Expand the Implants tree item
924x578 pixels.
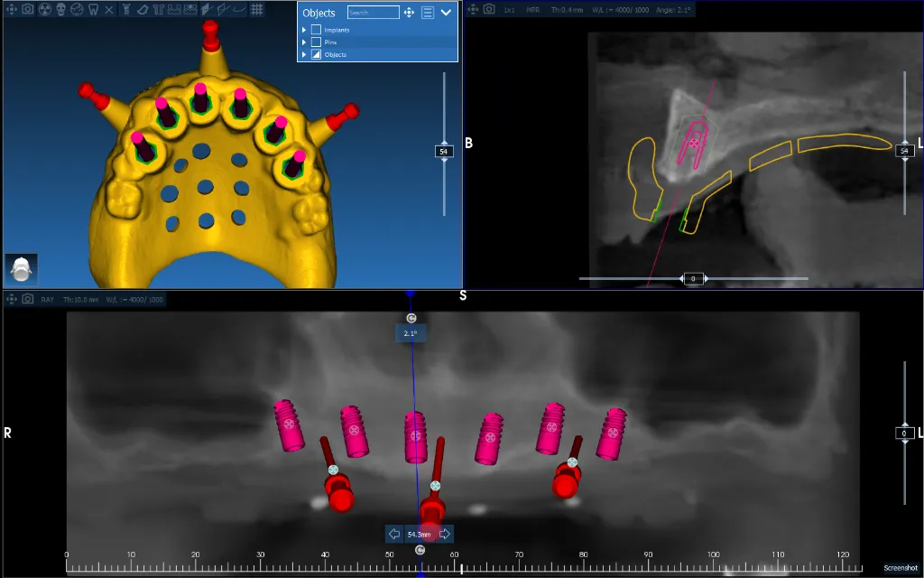(x=302, y=30)
